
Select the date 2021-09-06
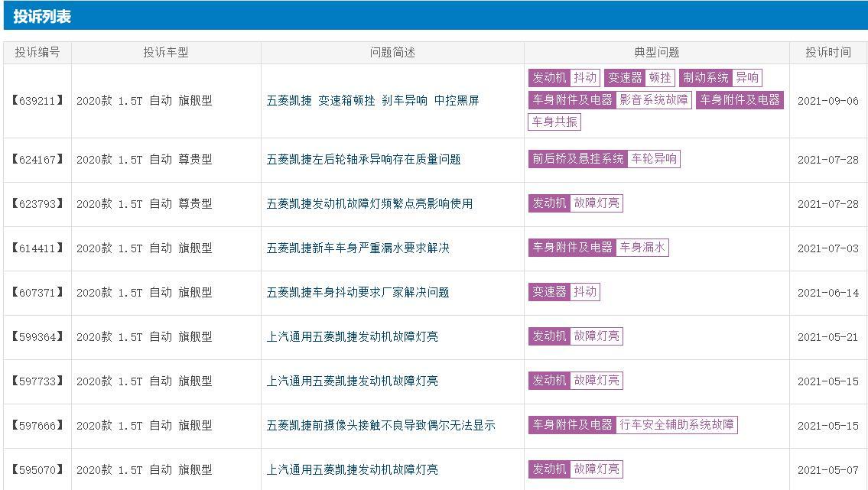point(828,101)
